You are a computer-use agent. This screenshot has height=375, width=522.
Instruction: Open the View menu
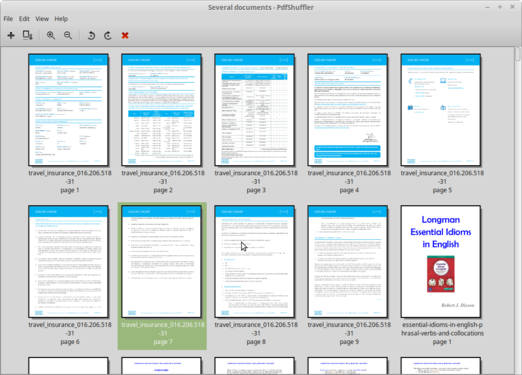tap(42, 19)
